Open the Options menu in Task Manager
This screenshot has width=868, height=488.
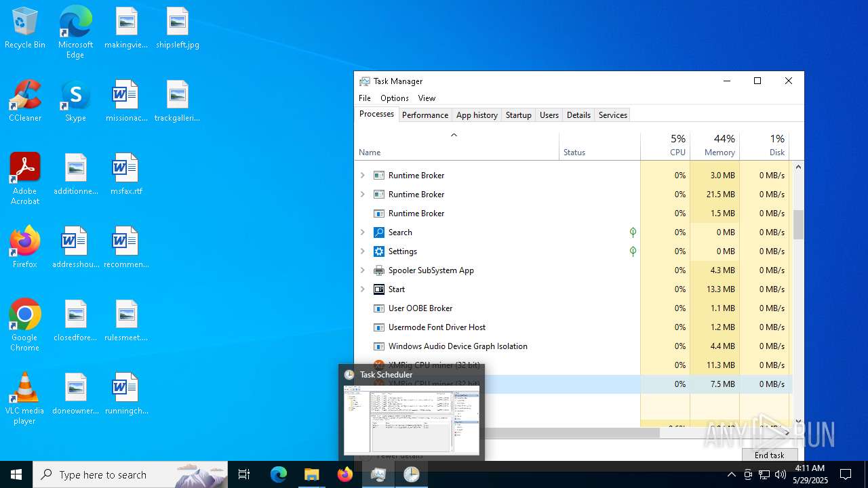[x=395, y=98]
